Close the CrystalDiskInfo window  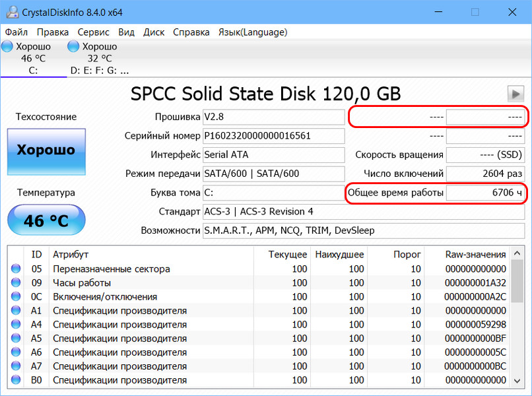(512, 12)
